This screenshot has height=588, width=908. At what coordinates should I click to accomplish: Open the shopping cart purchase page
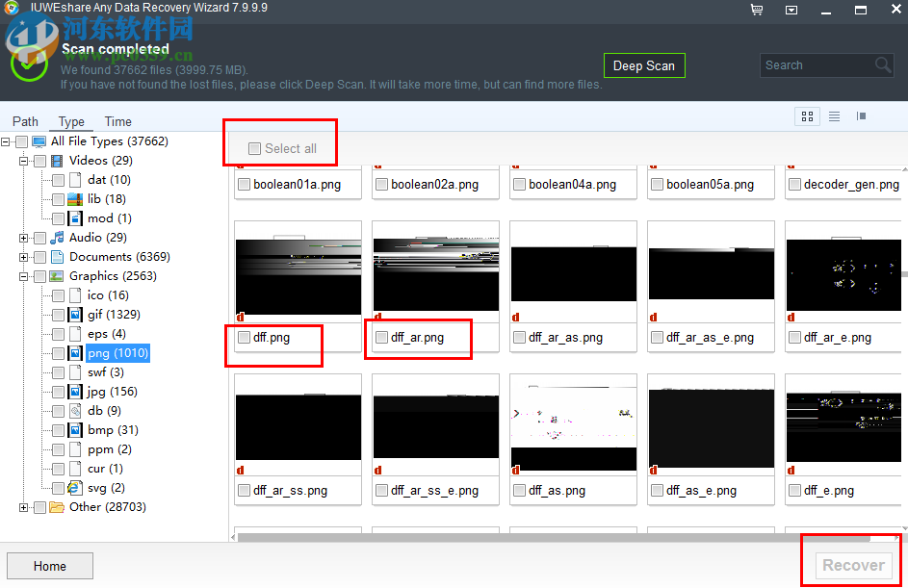click(x=757, y=9)
